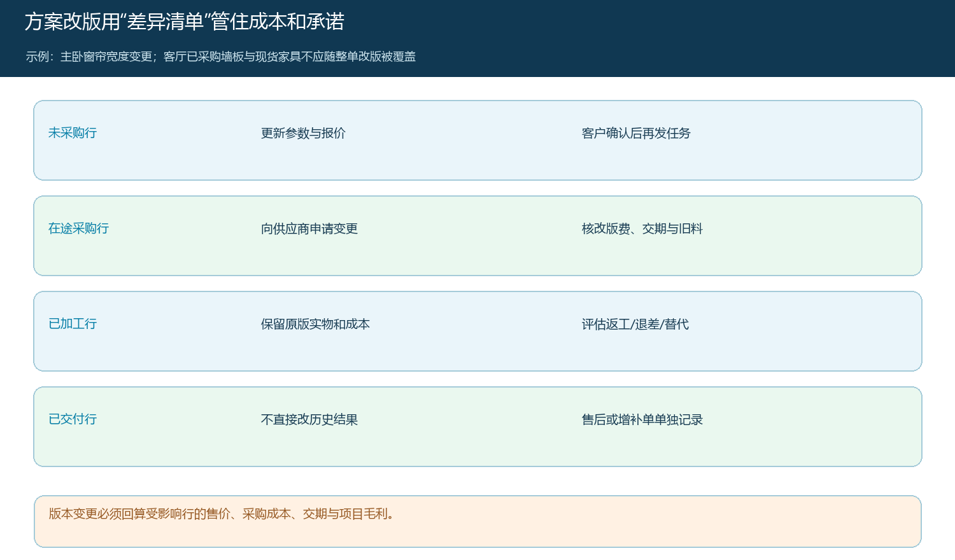Click the text 保留原版实物和成本
Viewport: 955px width, 560px height.
coord(315,324)
